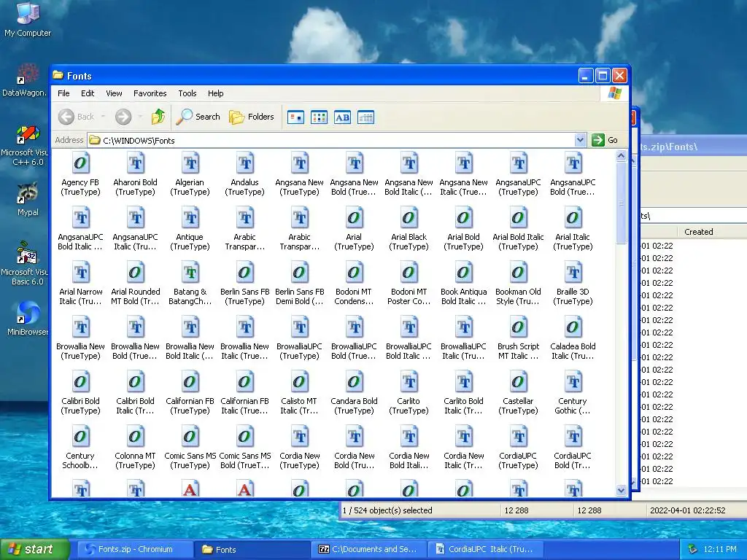
Task: Select Microsoft Visual Basic 6.0 desktop icon
Action: (x=26, y=263)
